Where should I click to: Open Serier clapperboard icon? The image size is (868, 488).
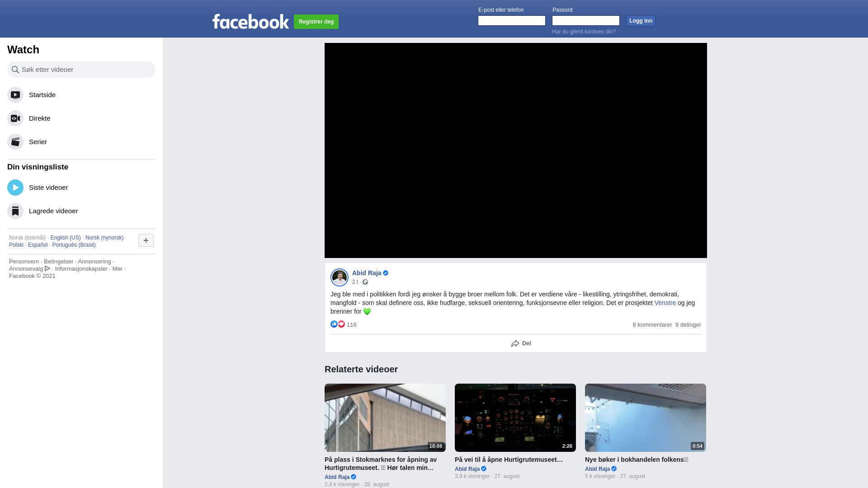coord(15,142)
